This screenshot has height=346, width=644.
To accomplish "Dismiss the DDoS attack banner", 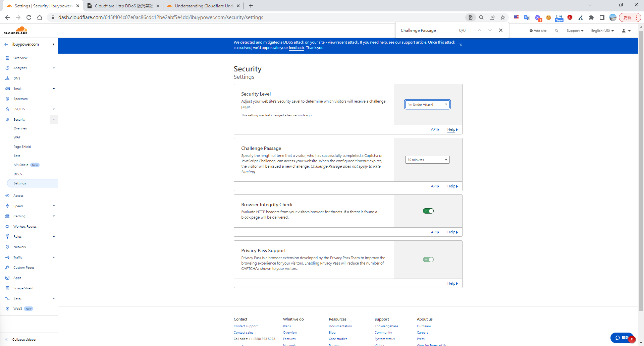I will (x=461, y=45).
